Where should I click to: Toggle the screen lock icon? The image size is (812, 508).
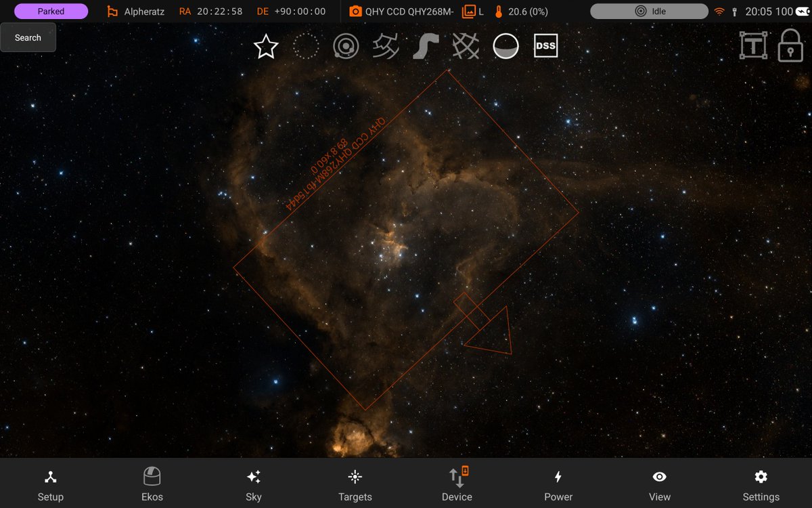click(790, 46)
